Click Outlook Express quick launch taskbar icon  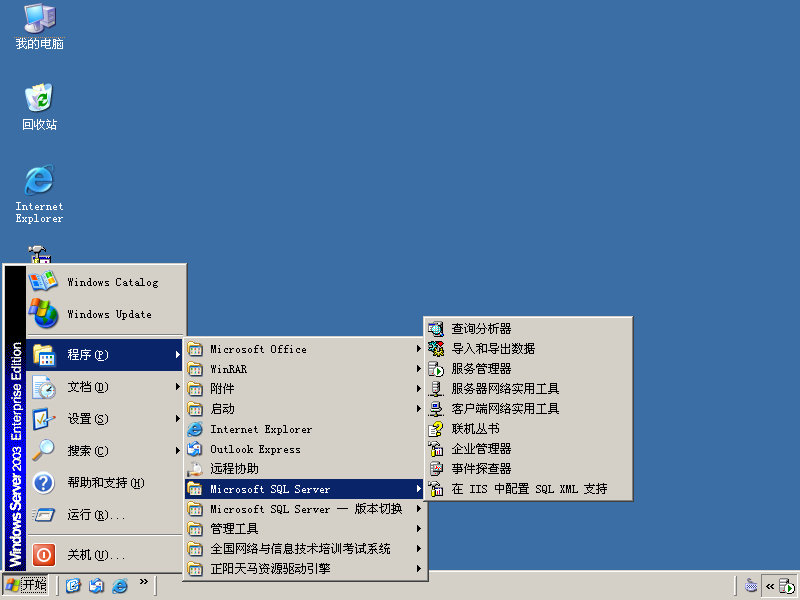coord(96,585)
